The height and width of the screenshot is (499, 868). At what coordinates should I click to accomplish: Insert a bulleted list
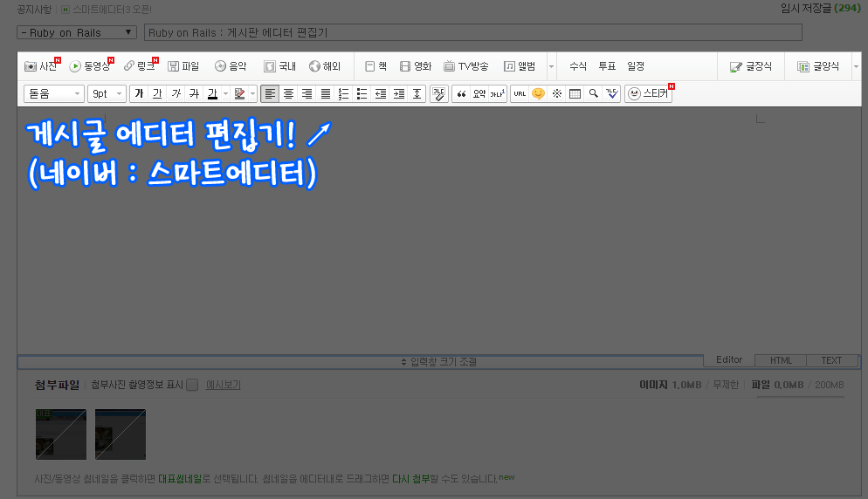coord(362,93)
